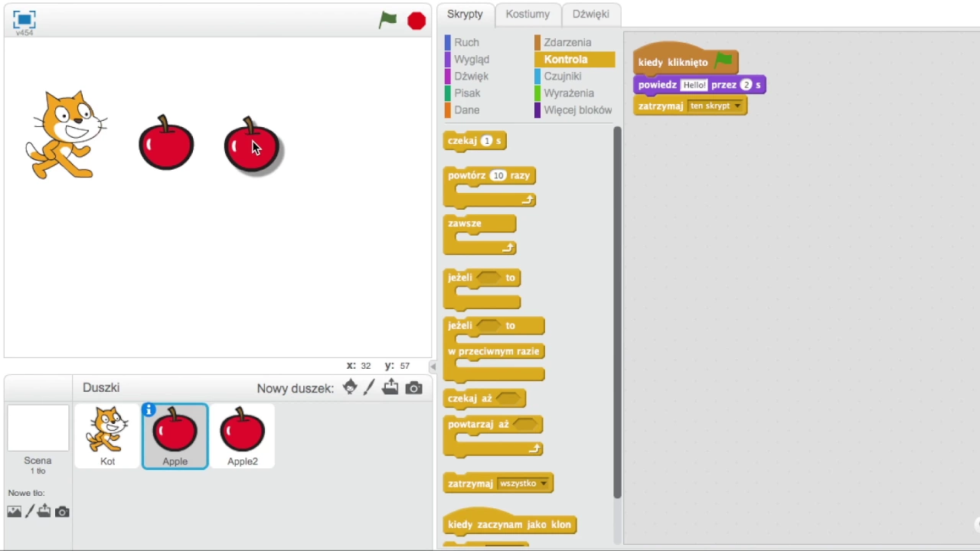Upload sprite from file icon
This screenshot has width=980, height=551.
point(390,387)
